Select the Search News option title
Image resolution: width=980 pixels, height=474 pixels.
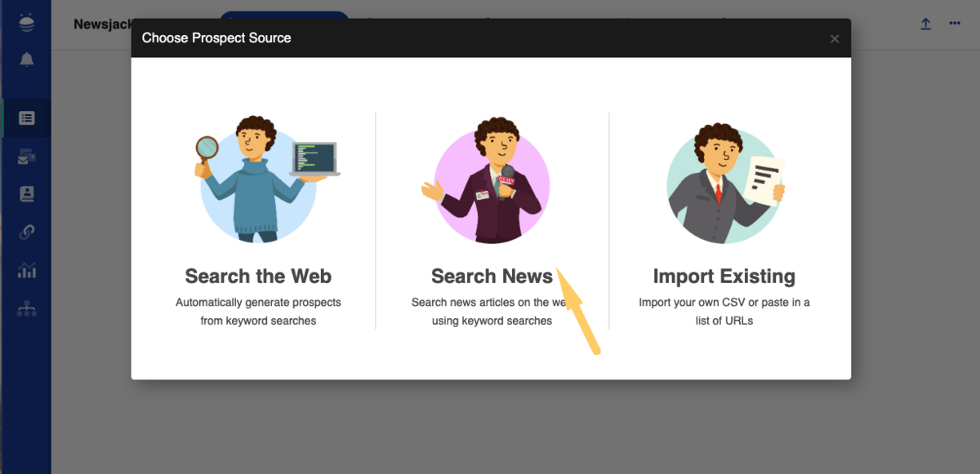492,276
